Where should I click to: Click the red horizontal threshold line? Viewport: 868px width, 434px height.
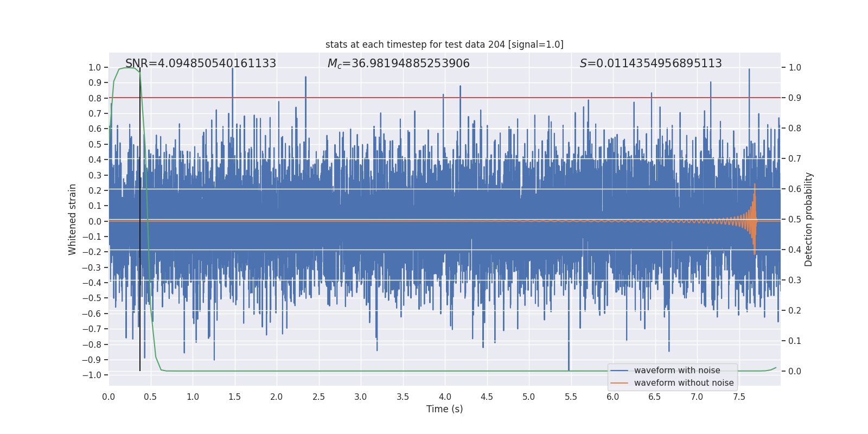444,98
